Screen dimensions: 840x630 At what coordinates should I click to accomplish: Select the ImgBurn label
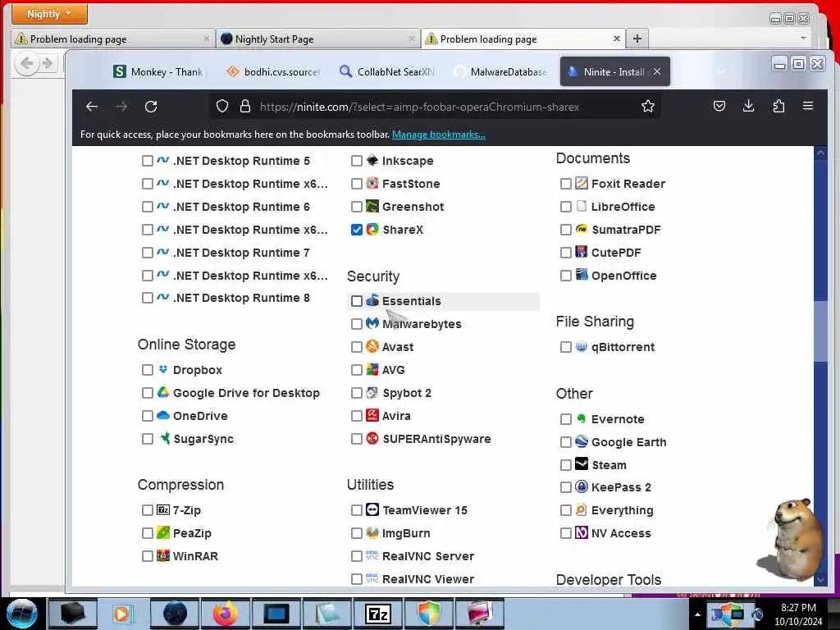click(x=406, y=533)
